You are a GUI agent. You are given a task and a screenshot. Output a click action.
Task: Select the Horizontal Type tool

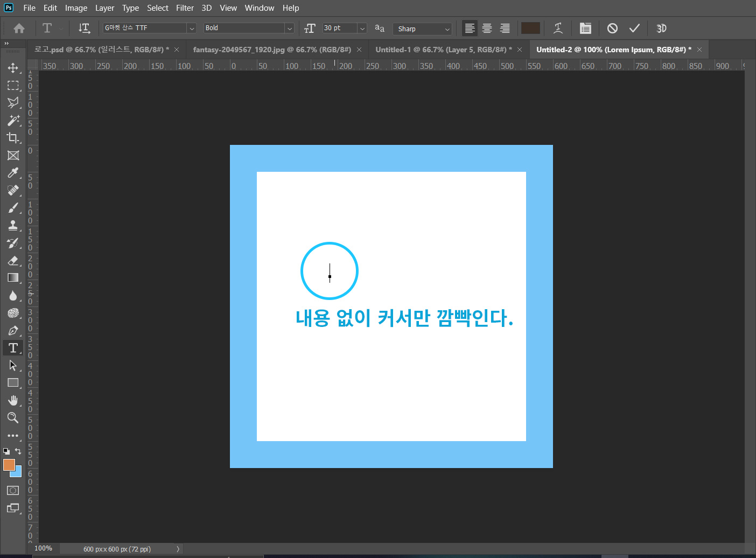point(13,348)
